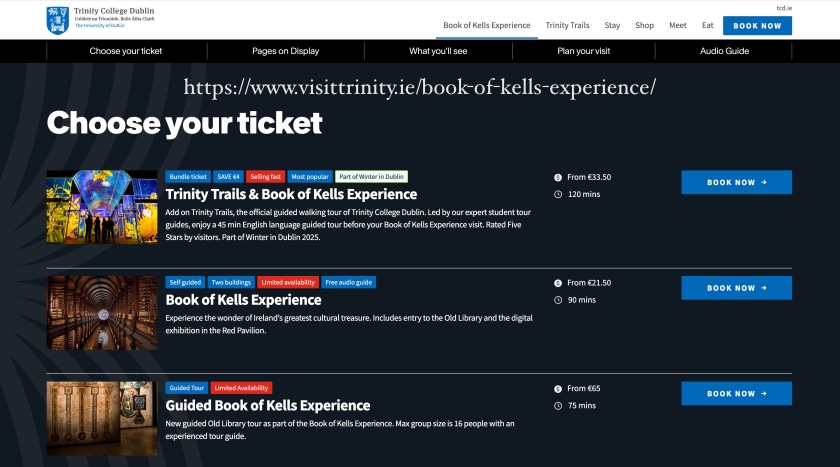Screen dimensions: 840x467
Task: Click the Guided Book of Kells Experience heading
Action: [267, 405]
